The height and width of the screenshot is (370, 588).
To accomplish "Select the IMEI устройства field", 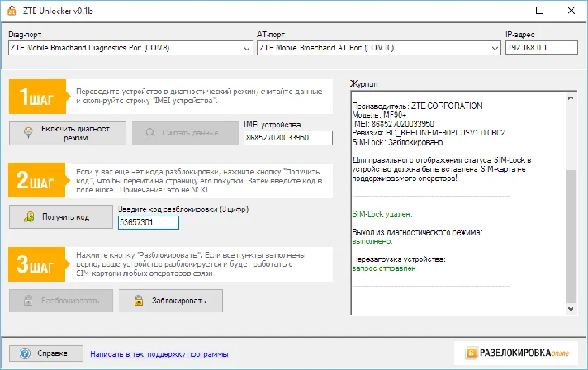I will coord(288,138).
